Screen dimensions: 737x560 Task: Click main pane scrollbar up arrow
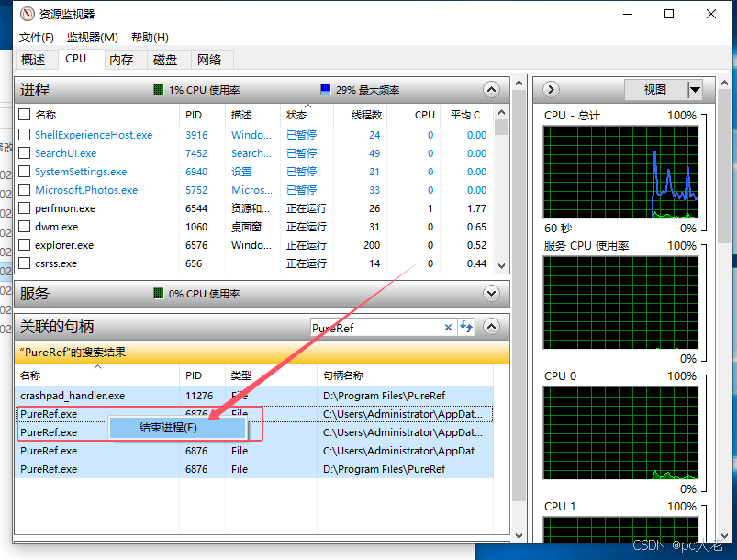(x=519, y=83)
